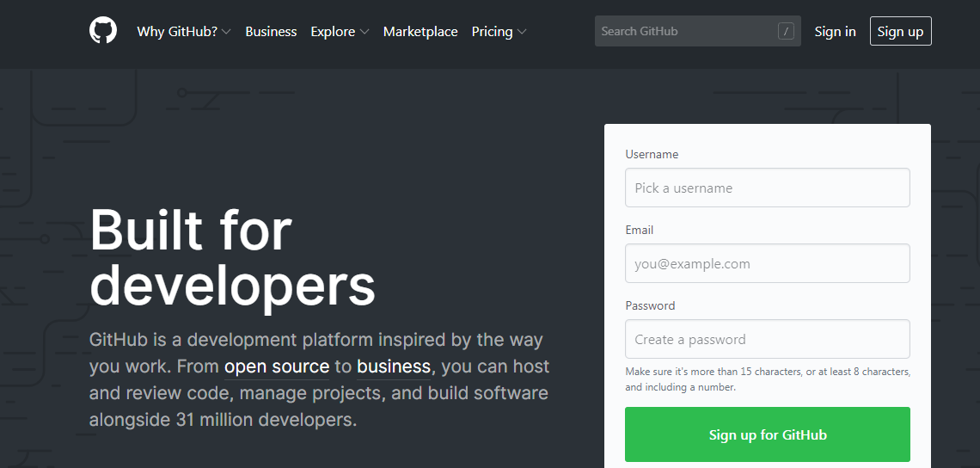Viewport: 980px width, 468px height.
Task: Click the slash shortcut icon in search
Action: 786,32
